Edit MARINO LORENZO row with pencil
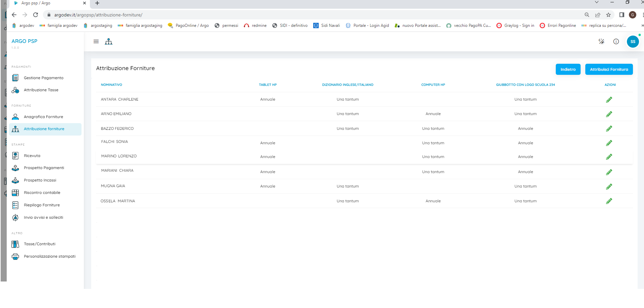The height and width of the screenshot is (308, 644). [609, 157]
